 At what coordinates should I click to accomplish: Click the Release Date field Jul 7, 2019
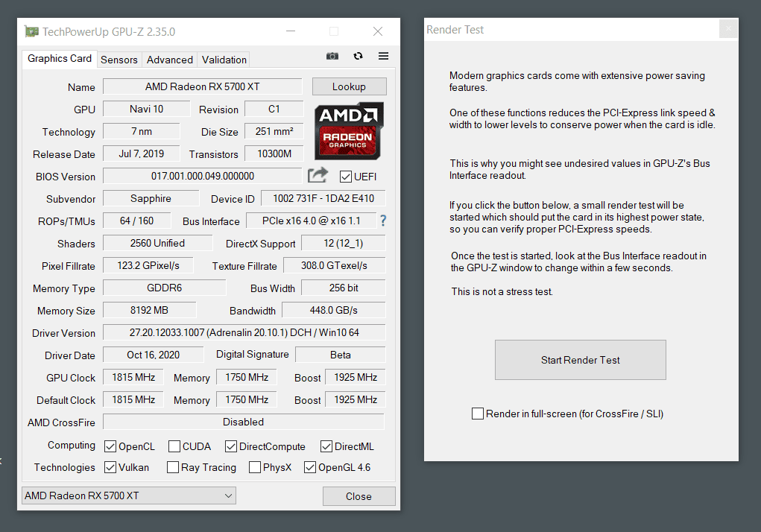[141, 153]
